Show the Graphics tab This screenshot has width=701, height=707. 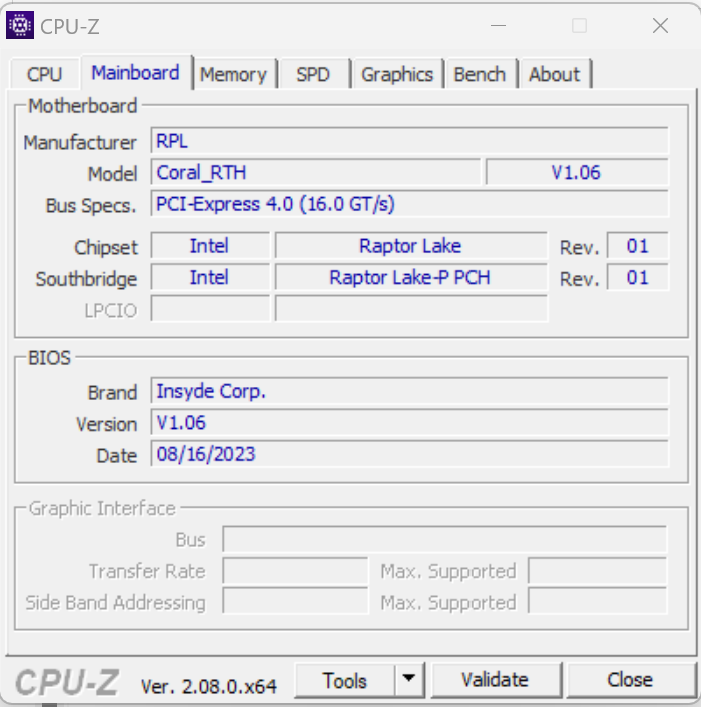tap(397, 74)
